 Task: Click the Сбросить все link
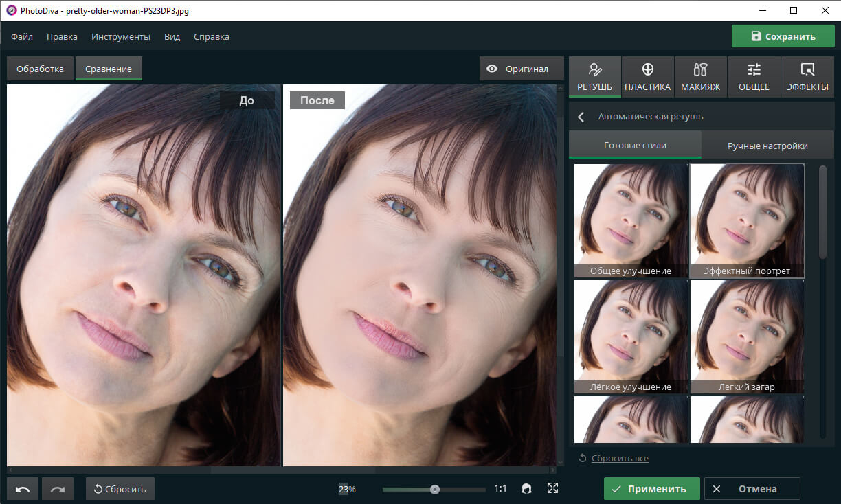tap(619, 458)
